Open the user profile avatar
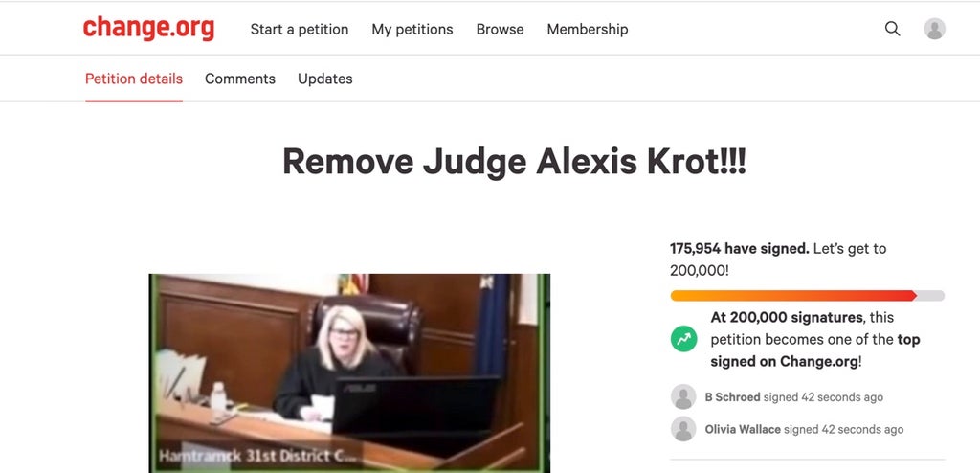 (x=934, y=29)
